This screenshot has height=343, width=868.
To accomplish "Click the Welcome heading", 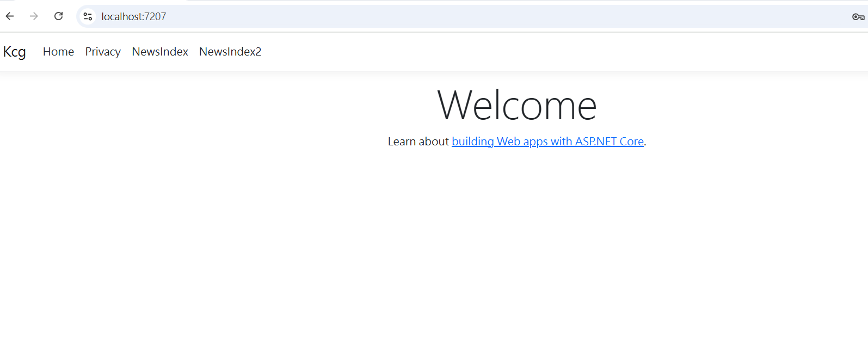I will (517, 105).
